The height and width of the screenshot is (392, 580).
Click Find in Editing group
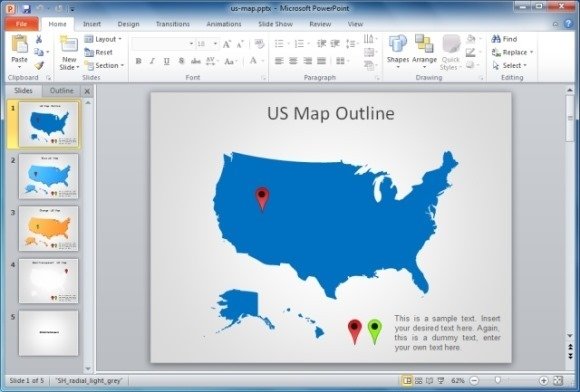point(505,39)
